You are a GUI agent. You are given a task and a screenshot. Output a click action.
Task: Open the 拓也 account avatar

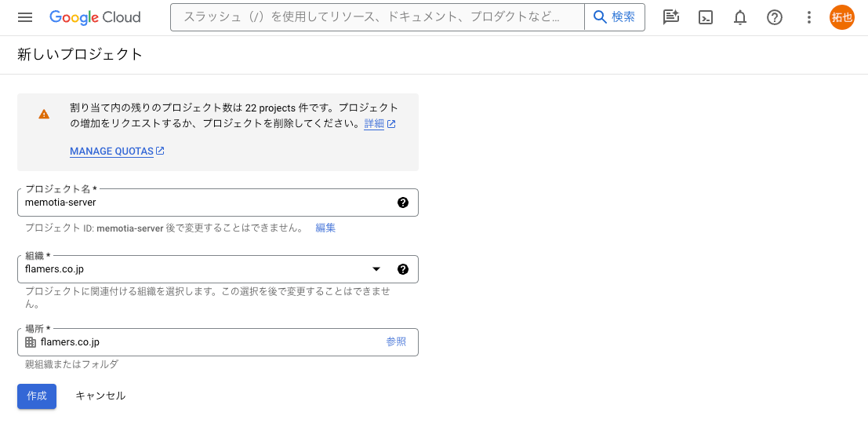click(x=842, y=17)
